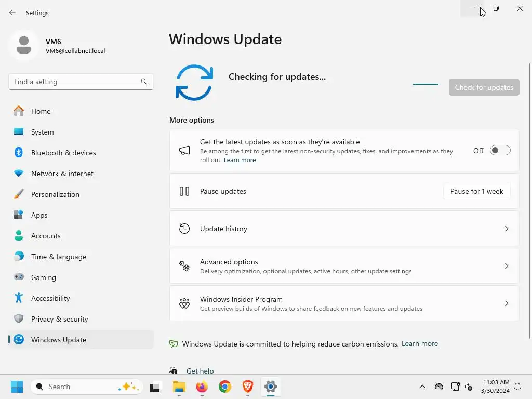Click the Settings window vertical scrollbar
This screenshot has width=532, height=399.
(529, 200)
